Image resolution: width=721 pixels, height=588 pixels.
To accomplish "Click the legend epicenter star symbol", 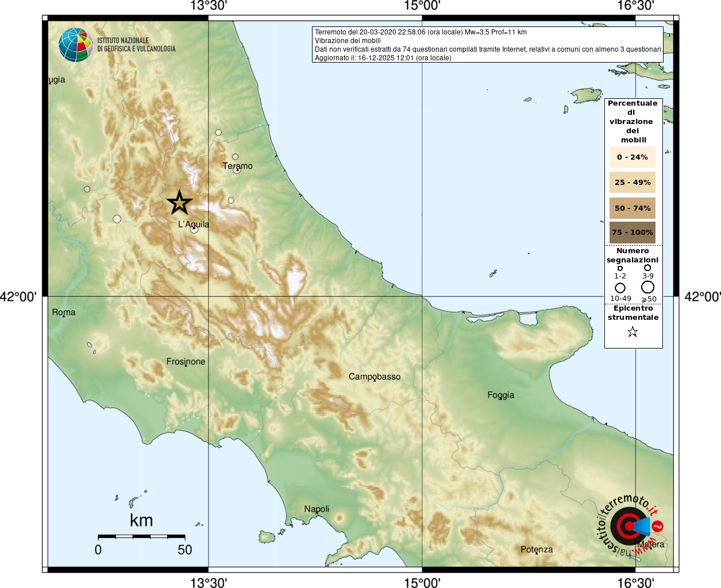I will coord(633,332).
